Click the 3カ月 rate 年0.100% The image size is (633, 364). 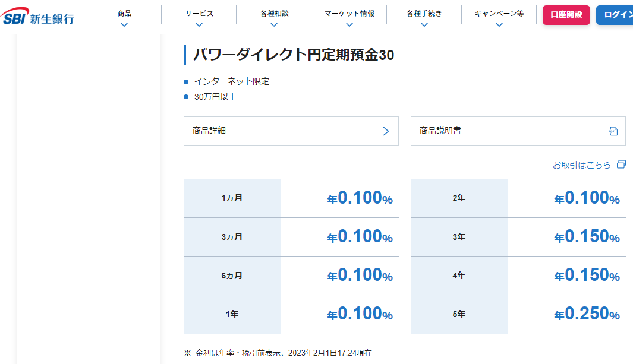click(x=360, y=236)
